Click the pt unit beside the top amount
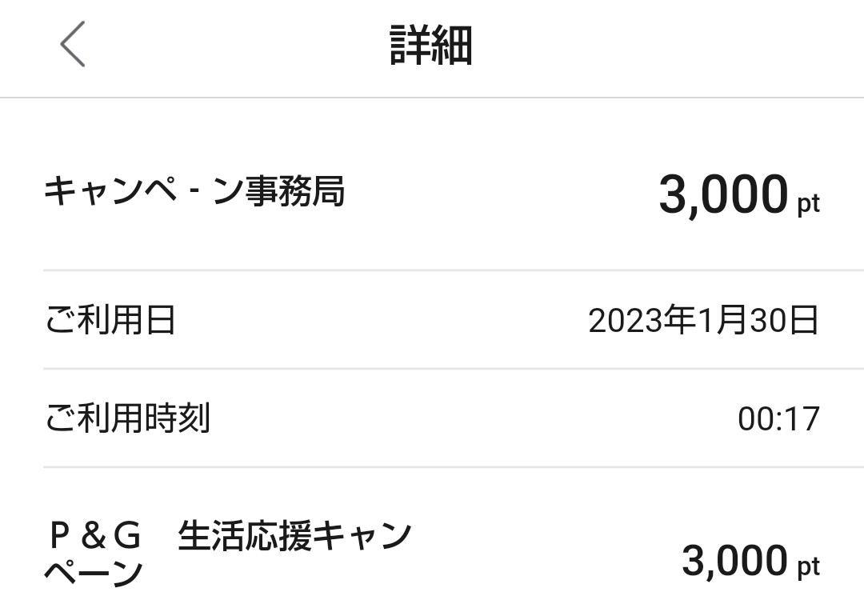The image size is (864, 616). click(x=808, y=204)
